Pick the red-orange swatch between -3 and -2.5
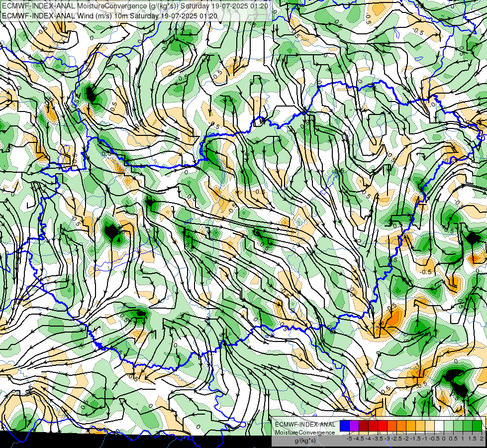487x448 pixels. pos(392,426)
